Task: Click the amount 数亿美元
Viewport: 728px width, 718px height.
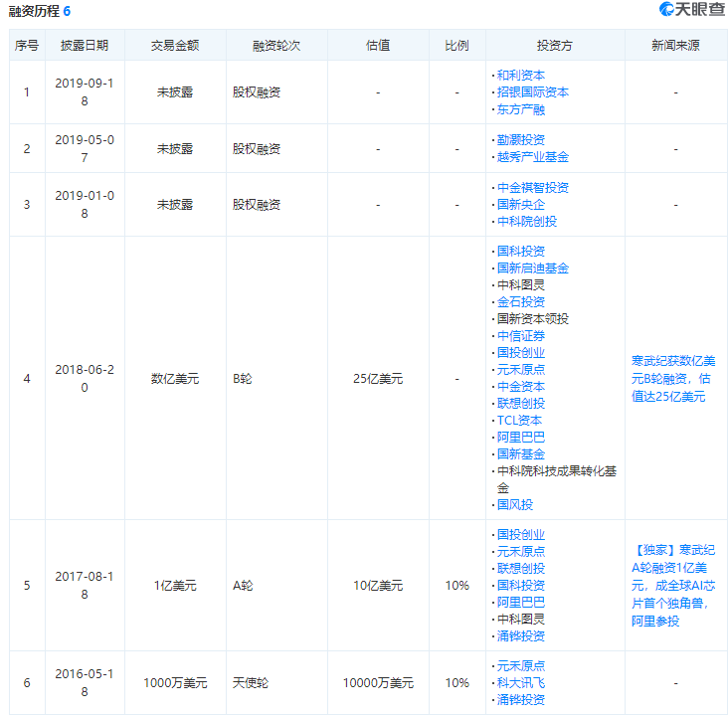Action: click(x=175, y=378)
